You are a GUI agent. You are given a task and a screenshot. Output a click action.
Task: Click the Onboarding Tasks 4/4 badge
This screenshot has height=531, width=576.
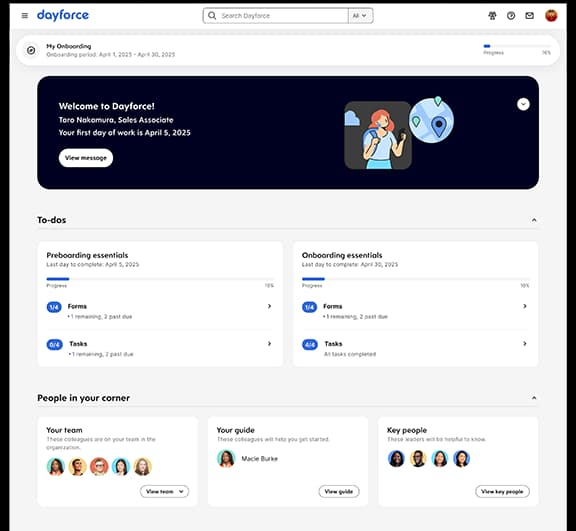click(x=310, y=344)
